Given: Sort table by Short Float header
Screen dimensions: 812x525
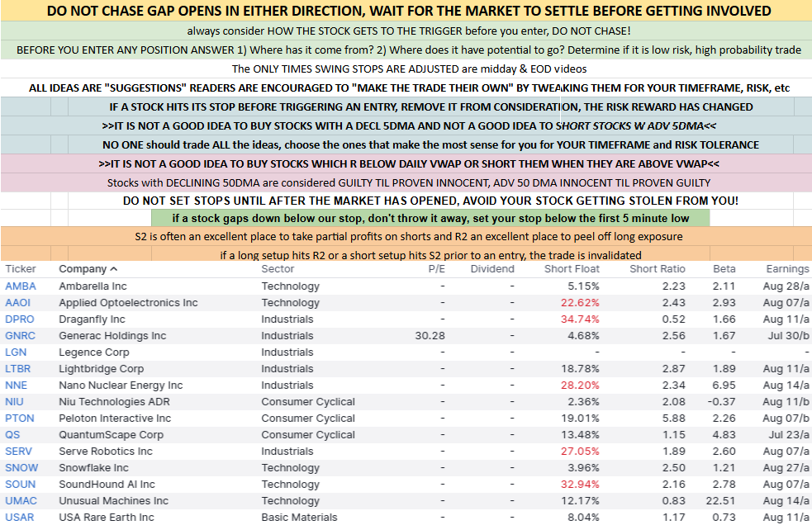Looking at the screenshot, I should (572, 269).
